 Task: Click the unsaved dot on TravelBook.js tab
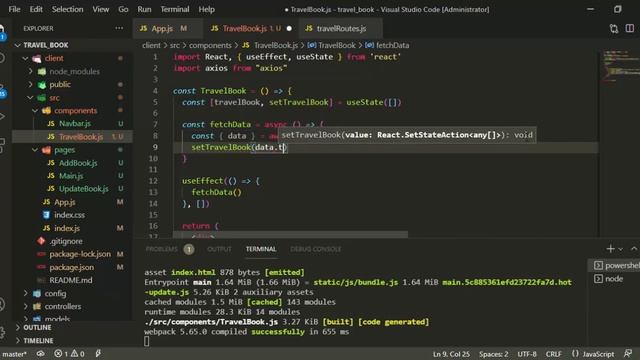289,29
